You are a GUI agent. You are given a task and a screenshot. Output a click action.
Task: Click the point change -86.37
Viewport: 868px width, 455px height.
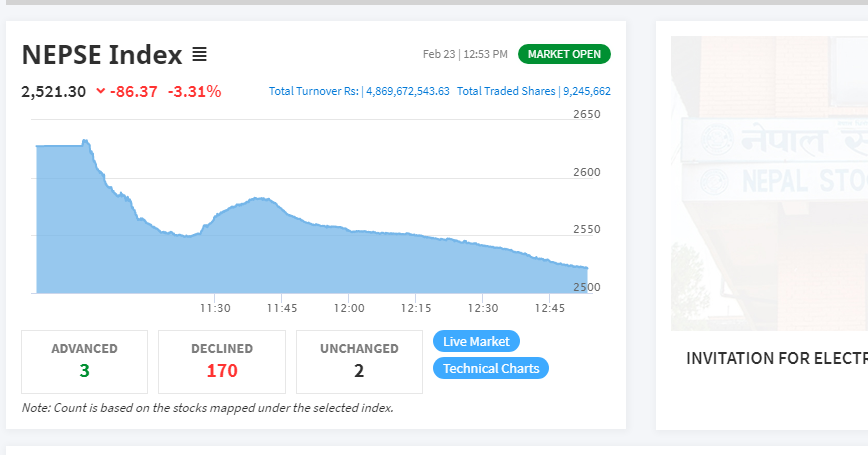(133, 91)
